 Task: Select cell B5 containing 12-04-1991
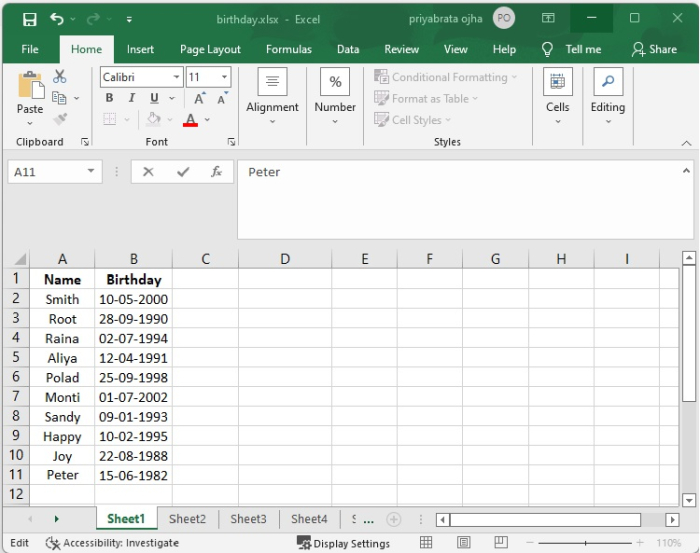tap(133, 358)
